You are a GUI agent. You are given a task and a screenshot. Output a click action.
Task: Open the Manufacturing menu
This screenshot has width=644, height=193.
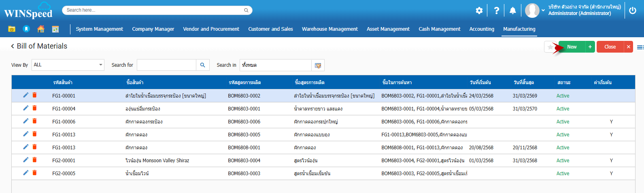[519, 29]
